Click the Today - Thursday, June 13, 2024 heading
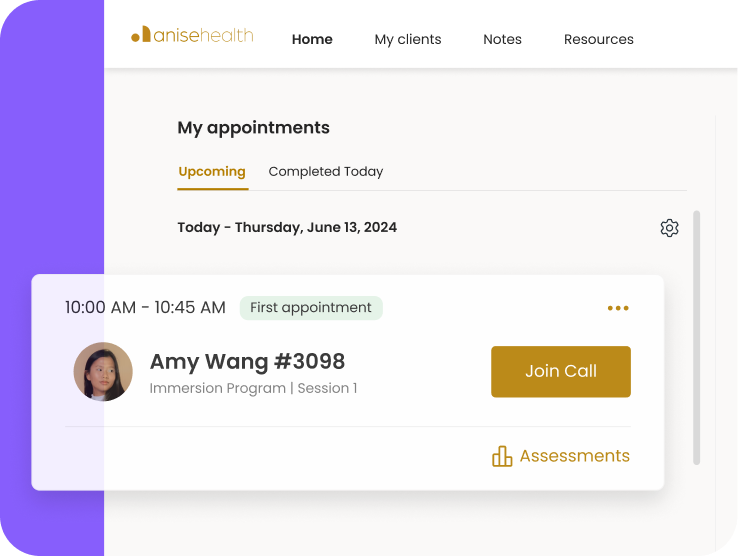 287,227
